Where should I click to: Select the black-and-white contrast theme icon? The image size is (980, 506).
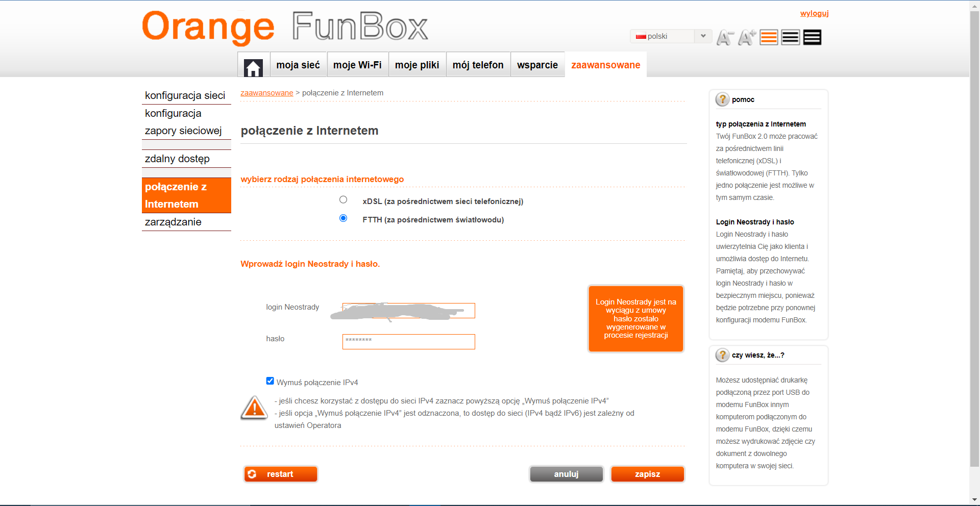tap(790, 37)
